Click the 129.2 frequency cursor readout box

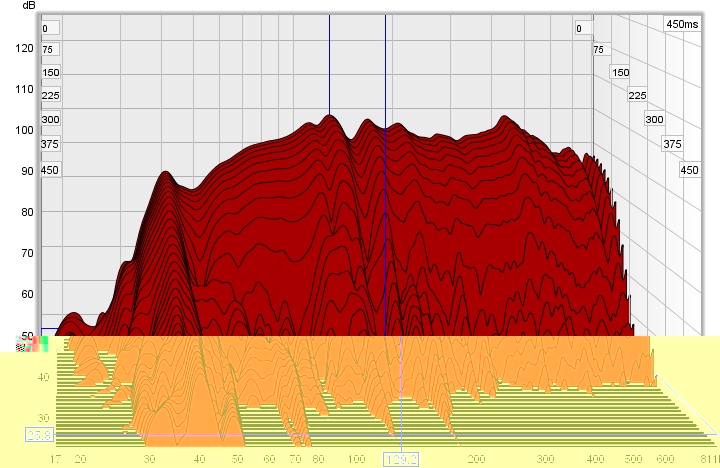401,458
